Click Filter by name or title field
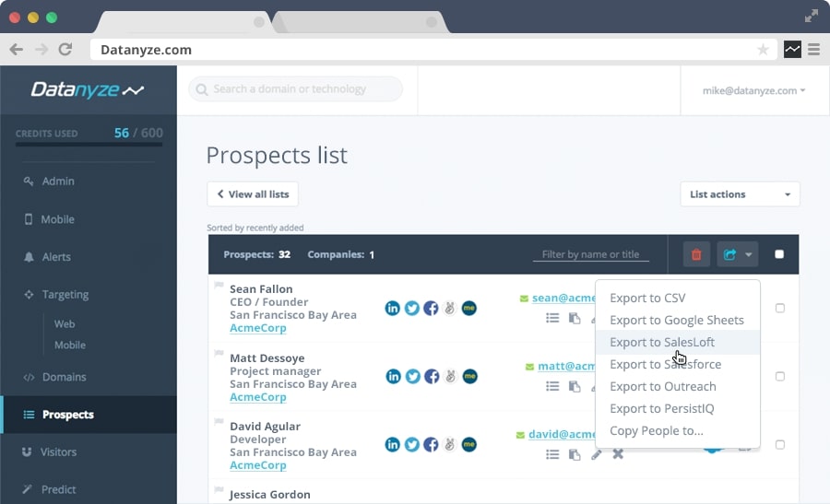Image resolution: width=830 pixels, height=504 pixels. click(x=591, y=254)
